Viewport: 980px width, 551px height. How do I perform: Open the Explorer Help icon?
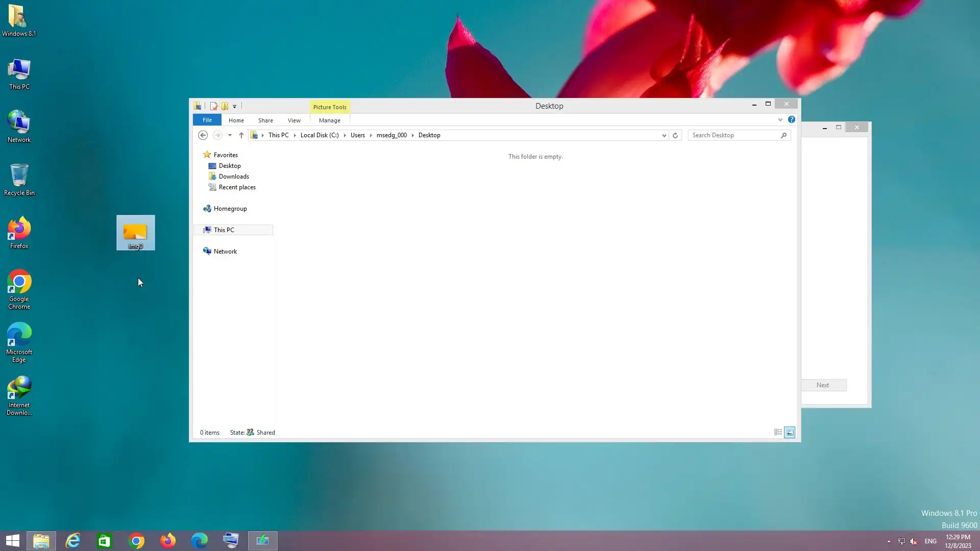click(x=791, y=119)
